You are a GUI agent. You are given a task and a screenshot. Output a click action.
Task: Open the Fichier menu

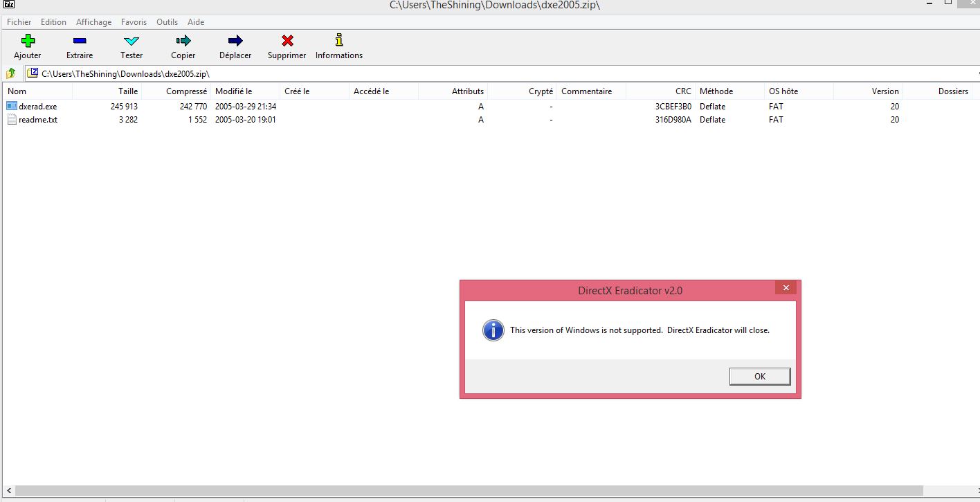(x=19, y=22)
